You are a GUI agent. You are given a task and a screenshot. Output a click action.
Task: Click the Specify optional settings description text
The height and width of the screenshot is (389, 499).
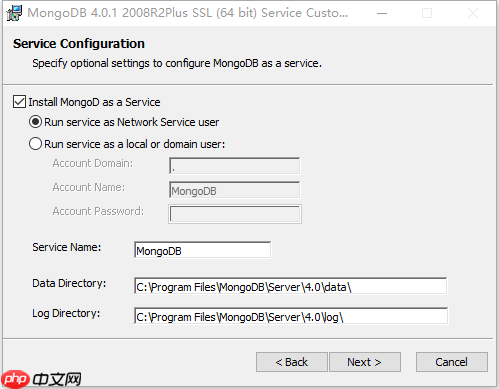177,63
